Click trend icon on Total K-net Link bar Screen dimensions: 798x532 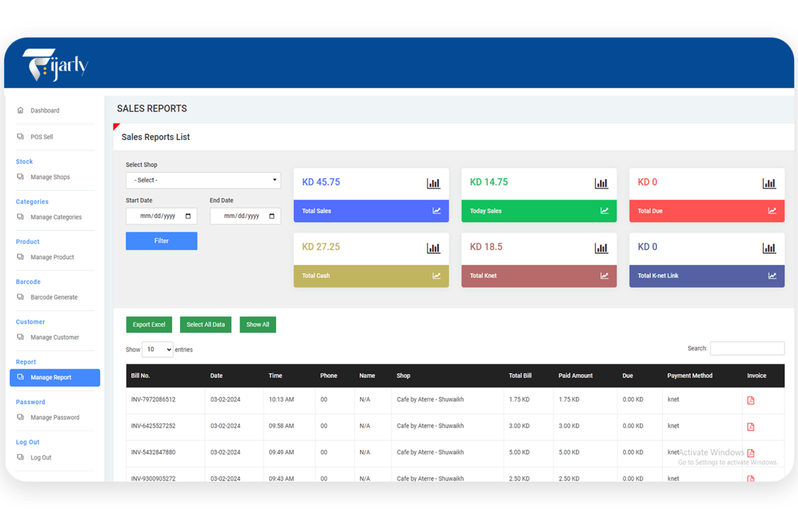tap(772, 276)
